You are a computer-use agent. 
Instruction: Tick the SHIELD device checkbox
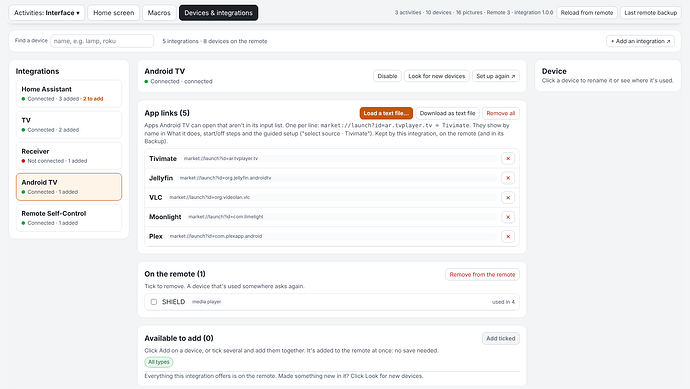click(x=154, y=302)
